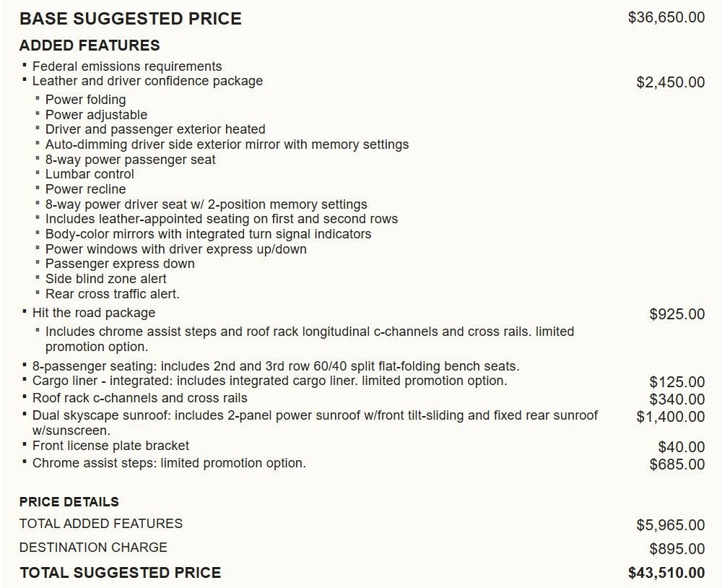Click the Cargo liner integrated item
Screen dimensions: 722x588
269,381
